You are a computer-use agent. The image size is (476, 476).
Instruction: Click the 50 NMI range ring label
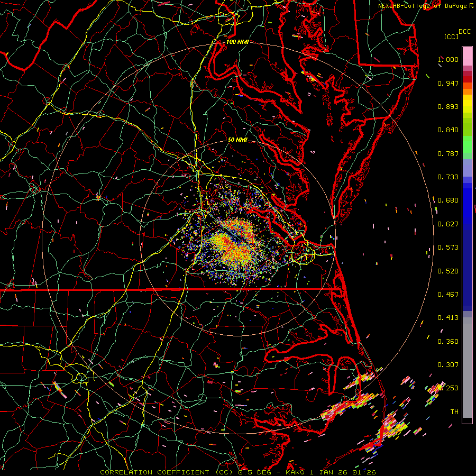click(x=237, y=140)
